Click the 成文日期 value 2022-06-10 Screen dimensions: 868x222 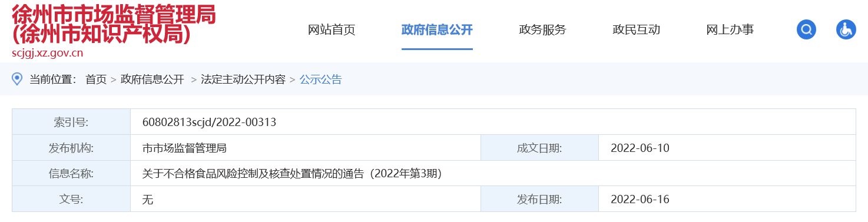click(640, 148)
